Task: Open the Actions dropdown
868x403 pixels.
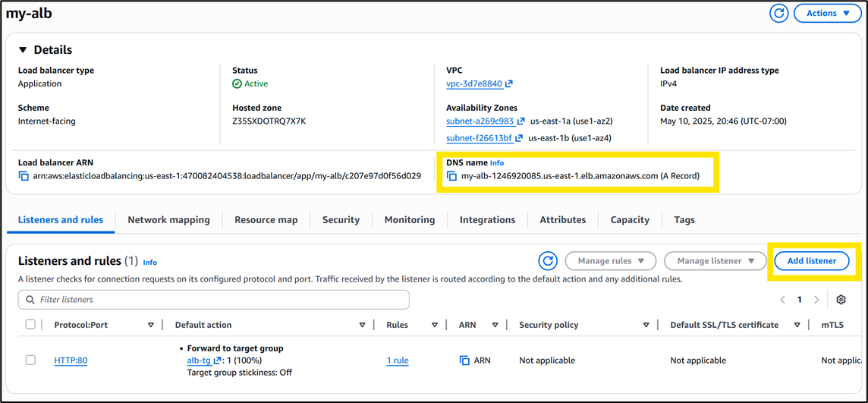Action: tap(828, 14)
